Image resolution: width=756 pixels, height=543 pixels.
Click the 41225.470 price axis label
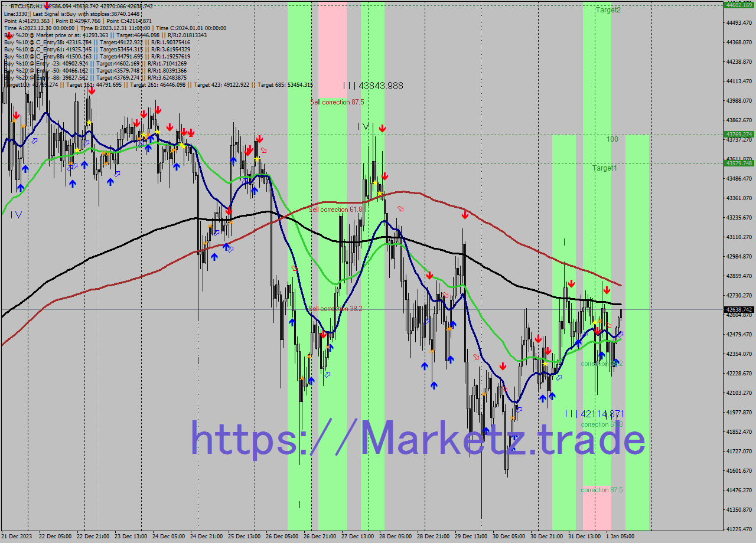pyautogui.click(x=740, y=529)
